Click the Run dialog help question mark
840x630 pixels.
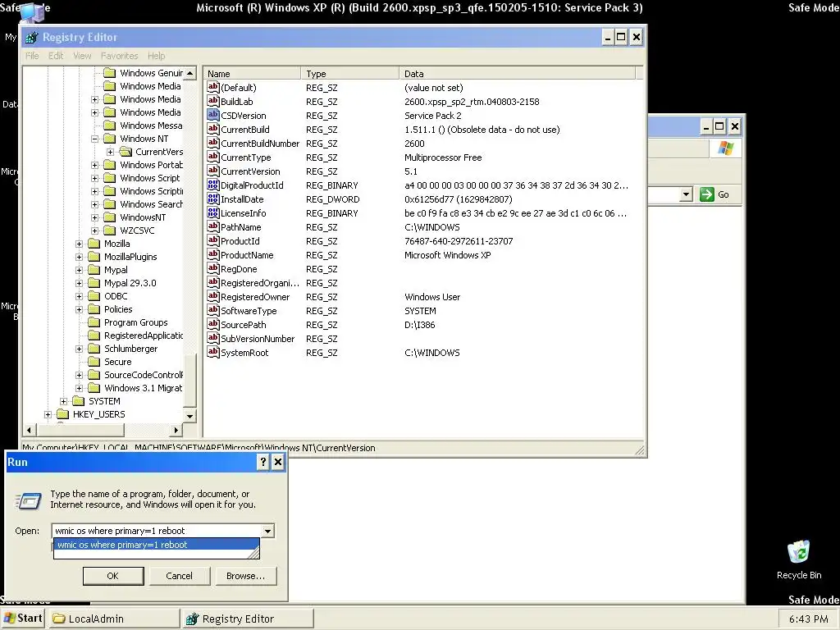pos(262,462)
